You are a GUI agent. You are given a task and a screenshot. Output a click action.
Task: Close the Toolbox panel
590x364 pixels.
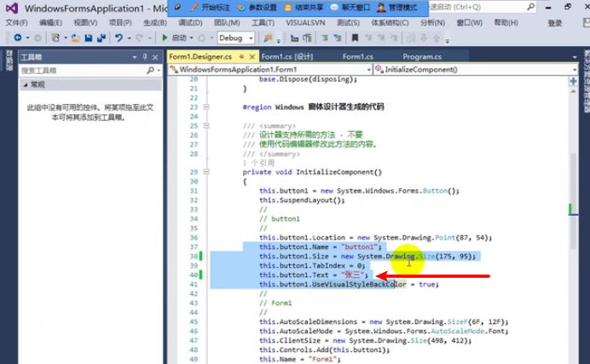pyautogui.click(x=155, y=57)
